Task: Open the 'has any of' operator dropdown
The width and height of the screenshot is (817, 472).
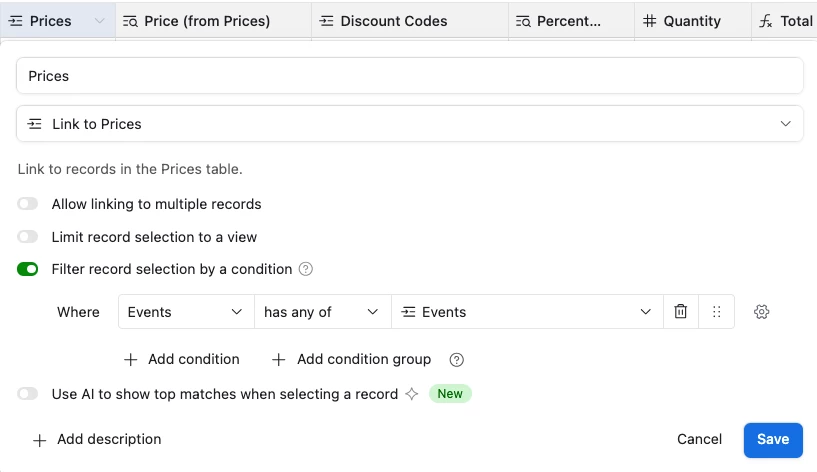Action: coord(322,312)
